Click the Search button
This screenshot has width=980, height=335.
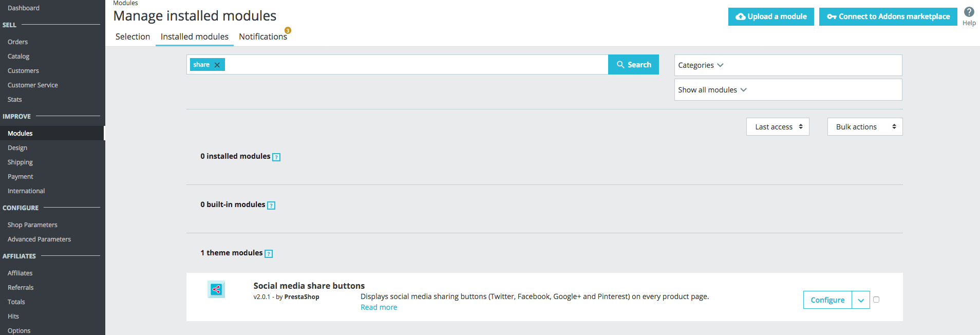tap(633, 65)
